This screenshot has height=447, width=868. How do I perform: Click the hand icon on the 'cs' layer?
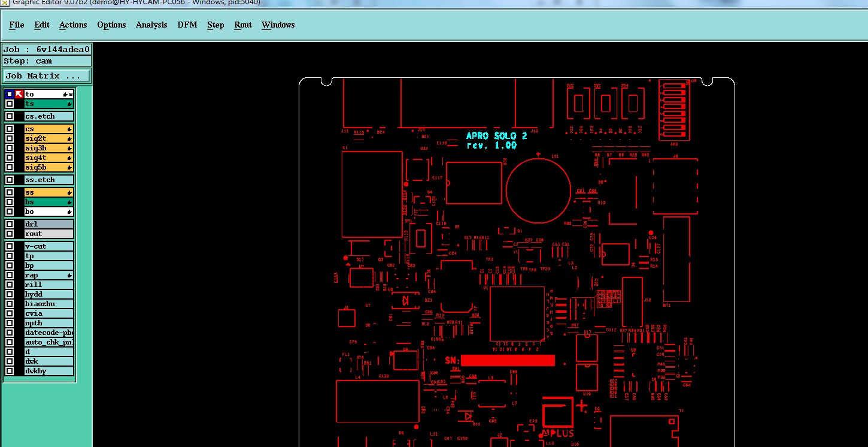[69, 129]
